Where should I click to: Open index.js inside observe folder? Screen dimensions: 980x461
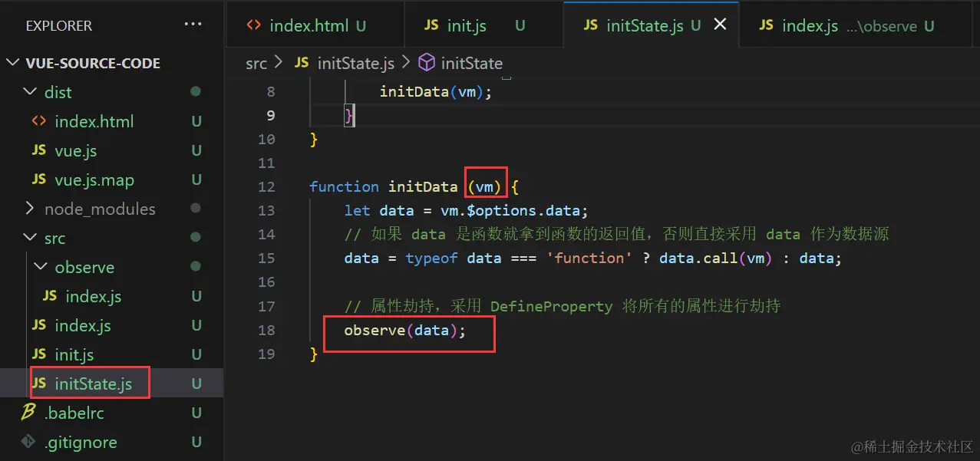click(94, 296)
